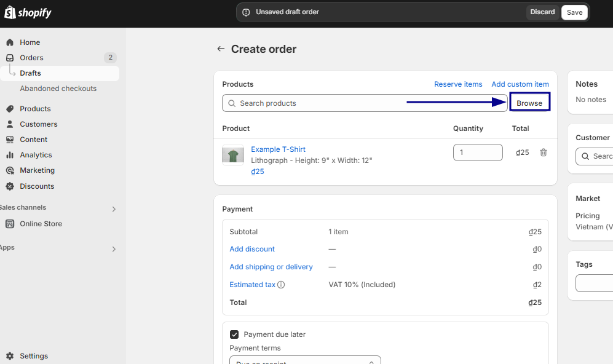The image size is (613, 364).
Task: Click Add discount link
Action: [252, 249]
